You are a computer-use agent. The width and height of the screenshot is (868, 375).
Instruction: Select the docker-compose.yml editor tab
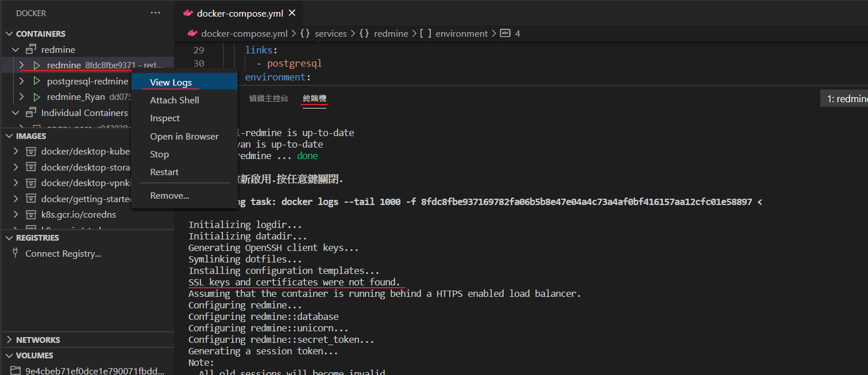(238, 13)
